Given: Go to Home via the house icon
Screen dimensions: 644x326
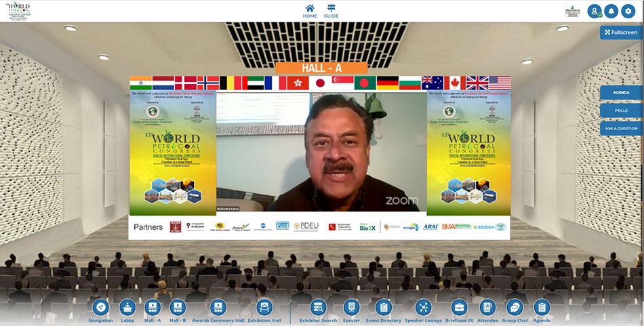Looking at the screenshot, I should click(310, 8).
